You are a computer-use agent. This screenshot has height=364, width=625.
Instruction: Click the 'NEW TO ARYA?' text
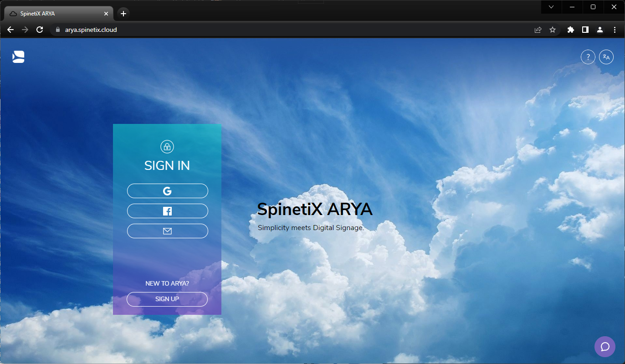[x=167, y=283]
